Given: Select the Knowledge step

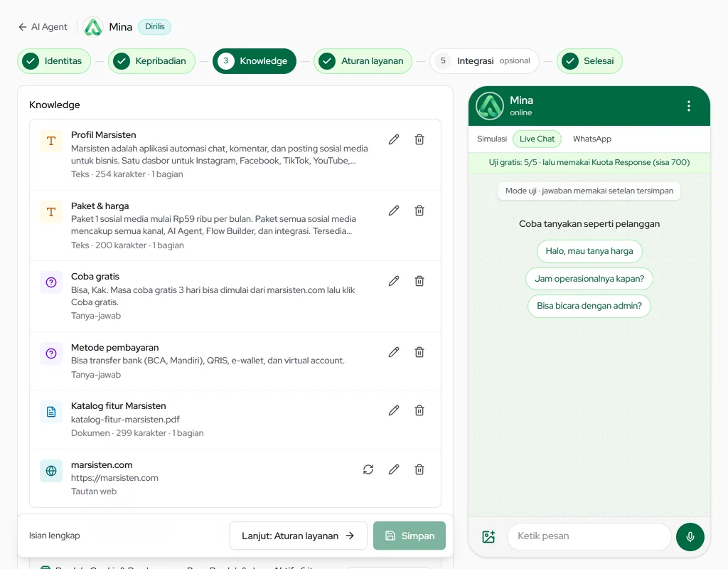Looking at the screenshot, I should [255, 61].
